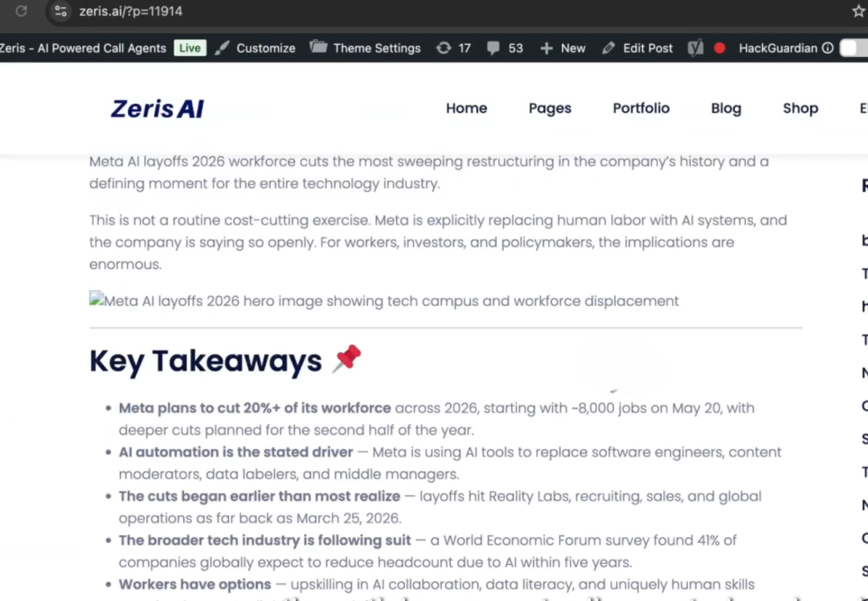Viewport: 868px width, 601px height.
Task: Go to the Shop navigation item
Action: click(800, 108)
